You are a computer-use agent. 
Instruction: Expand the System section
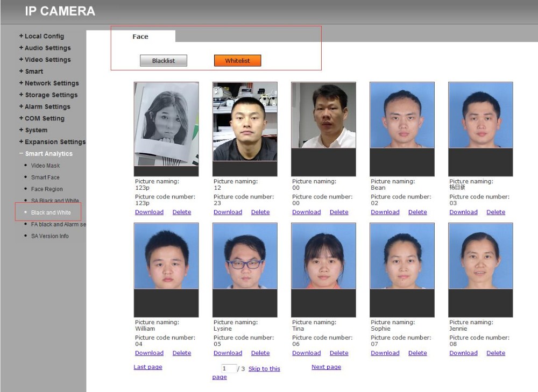coord(33,130)
